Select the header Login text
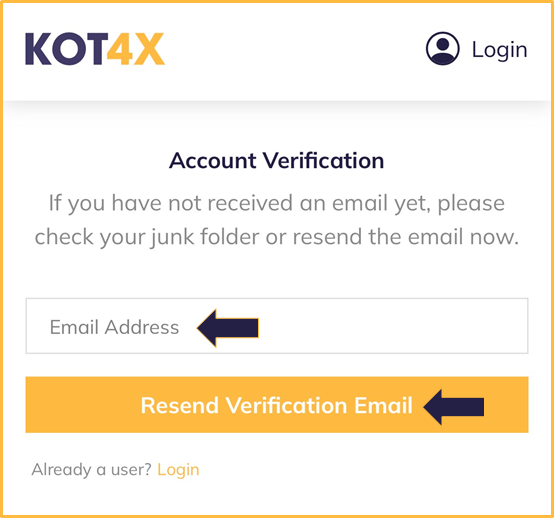Viewport: 554px width, 518px height. coord(500,50)
